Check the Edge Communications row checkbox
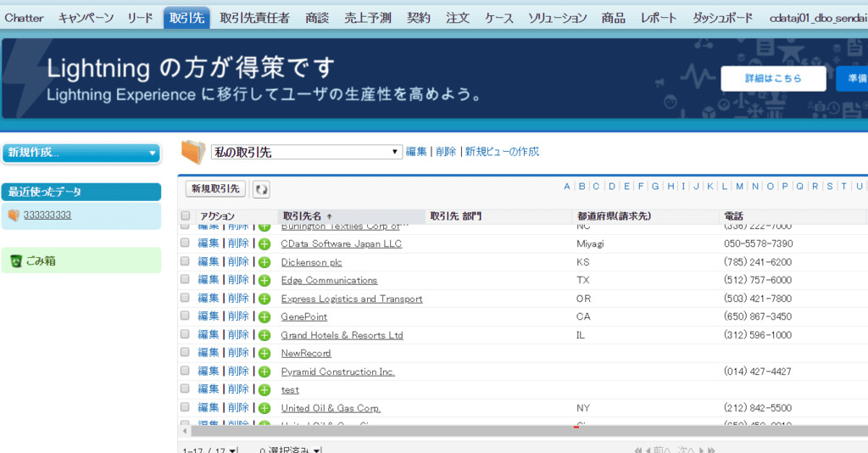This screenshot has width=868, height=453. 185,280
